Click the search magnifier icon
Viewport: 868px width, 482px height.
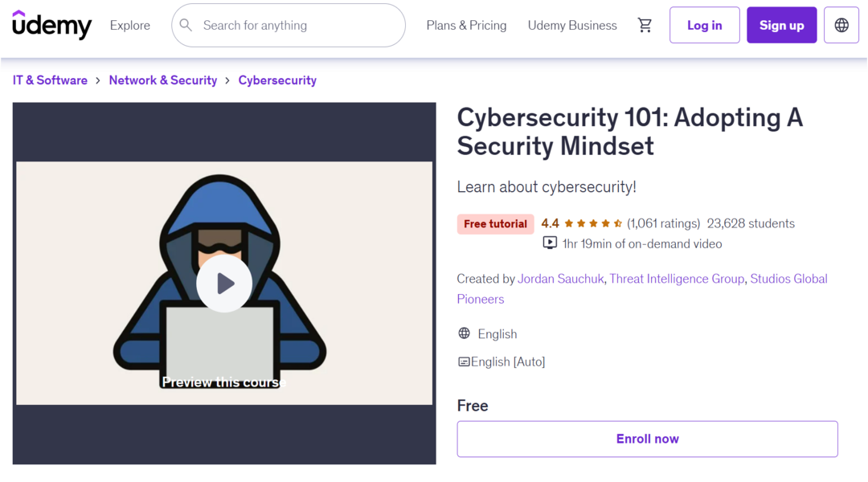[186, 25]
